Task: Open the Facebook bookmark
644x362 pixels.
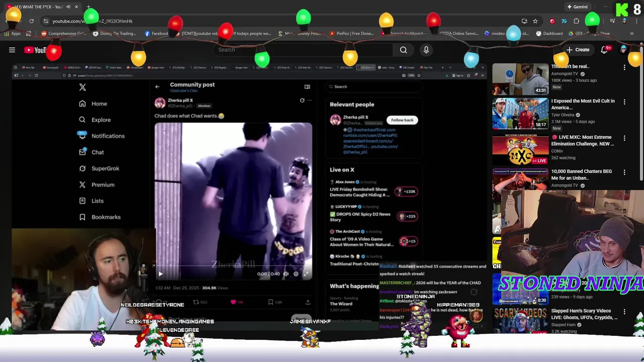Action: tap(156, 34)
